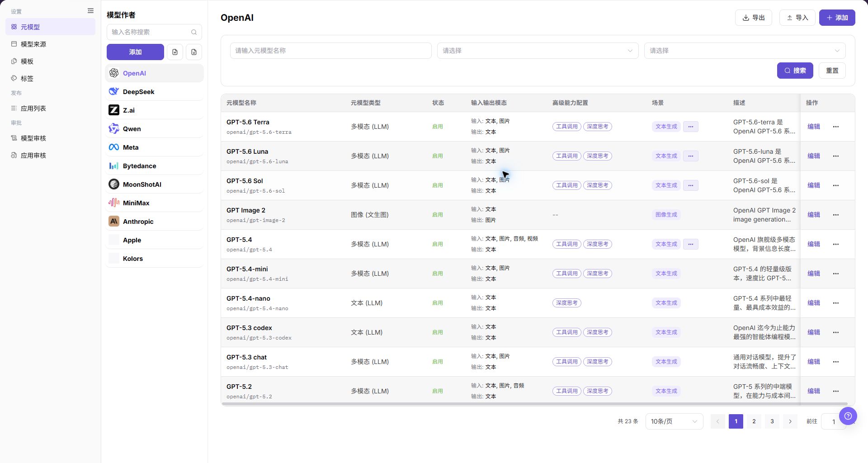Edit the GPT-5.6 Terra row
Screen dimensions: 868x463
pos(814,127)
